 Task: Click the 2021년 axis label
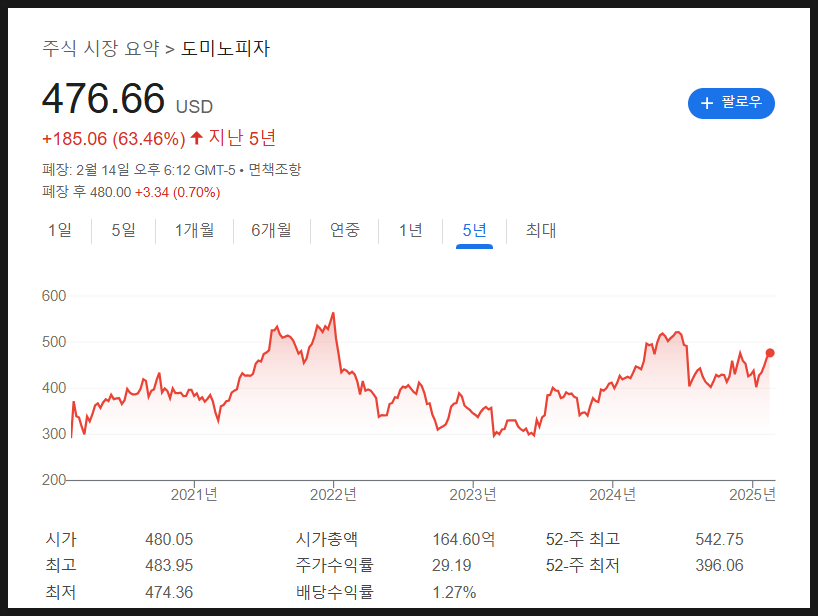point(194,494)
